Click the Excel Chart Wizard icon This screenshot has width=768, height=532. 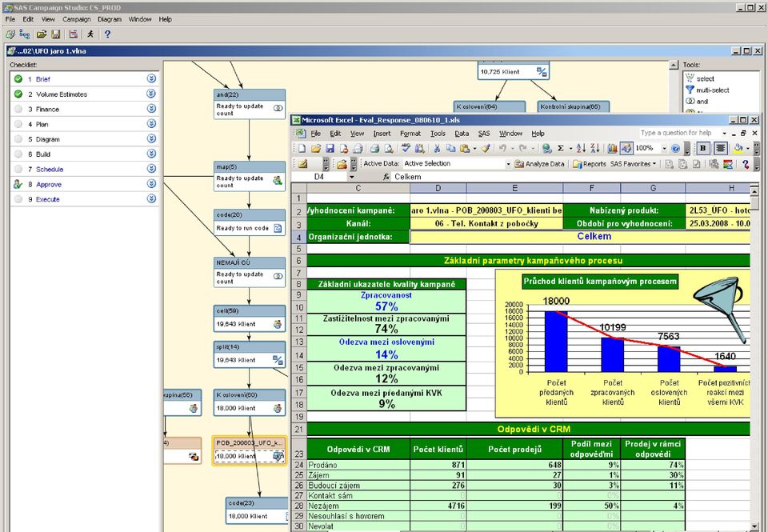point(612,149)
